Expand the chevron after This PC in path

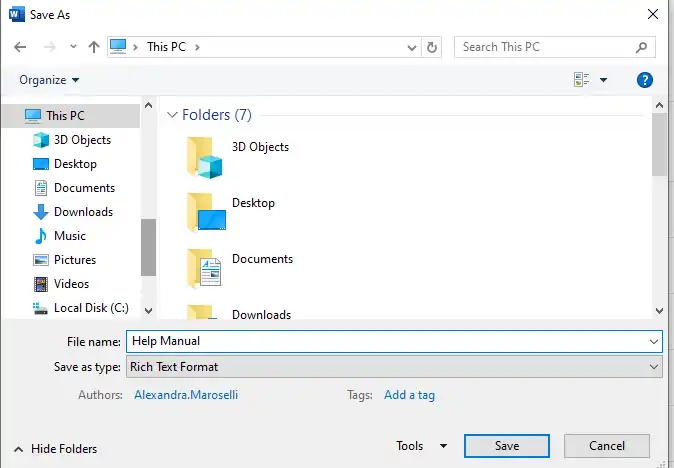point(197,47)
